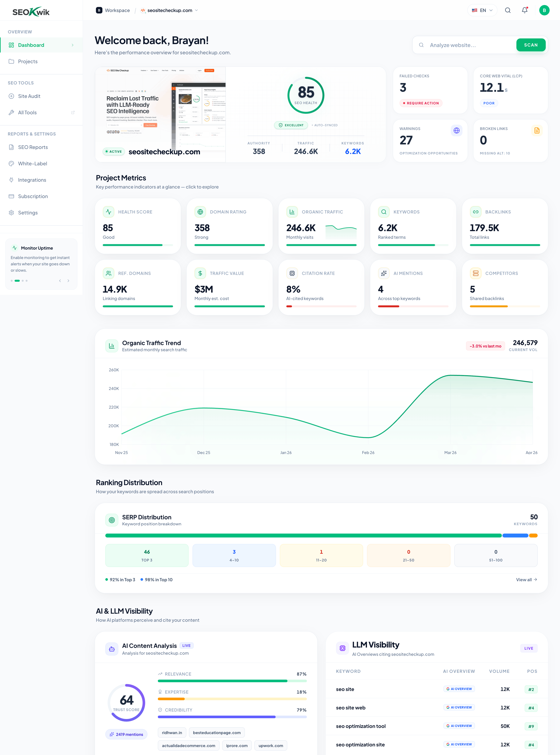Viewport: 560px width, 755px height.
Task: Click the SERP Distribution target icon
Action: pyautogui.click(x=112, y=520)
